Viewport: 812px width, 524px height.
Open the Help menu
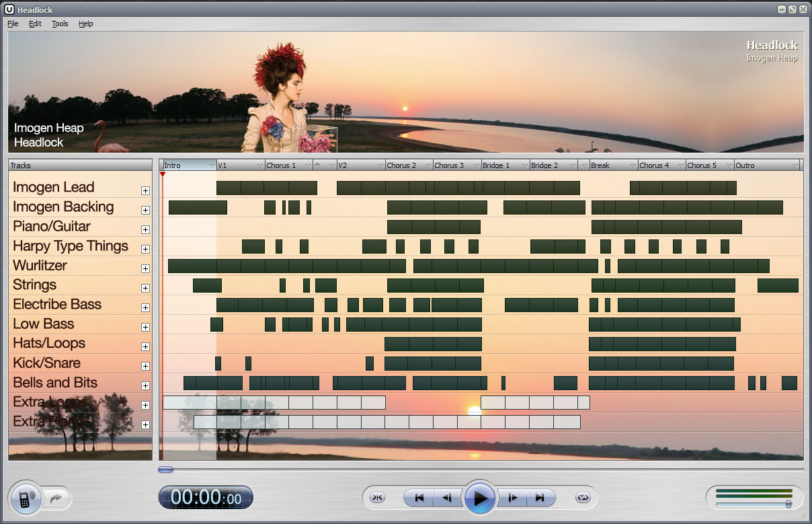pos(86,24)
